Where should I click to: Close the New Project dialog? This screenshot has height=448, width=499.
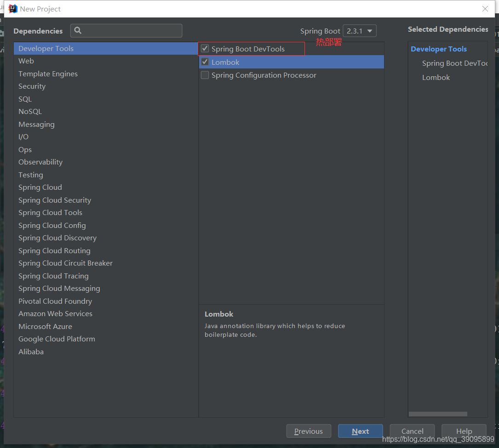[x=485, y=9]
